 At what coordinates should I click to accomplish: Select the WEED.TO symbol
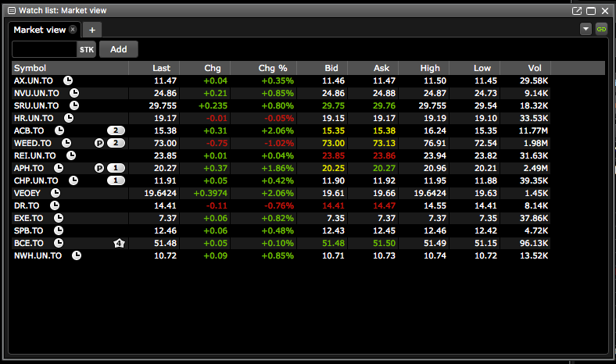(x=33, y=143)
